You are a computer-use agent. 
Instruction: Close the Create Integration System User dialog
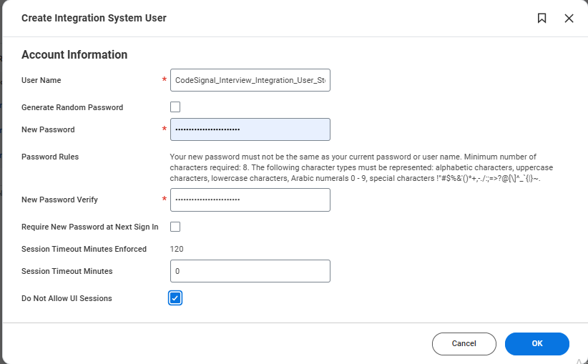569,18
